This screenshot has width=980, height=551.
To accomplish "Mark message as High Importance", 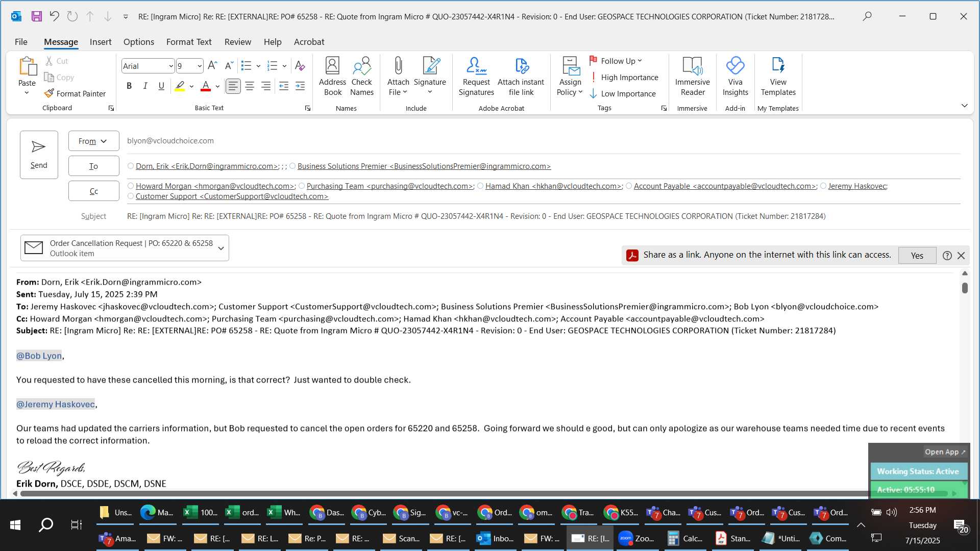I will pos(624,77).
